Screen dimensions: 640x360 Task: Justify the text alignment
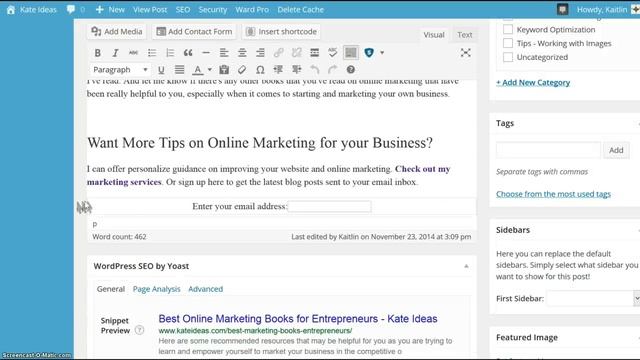click(x=179, y=70)
